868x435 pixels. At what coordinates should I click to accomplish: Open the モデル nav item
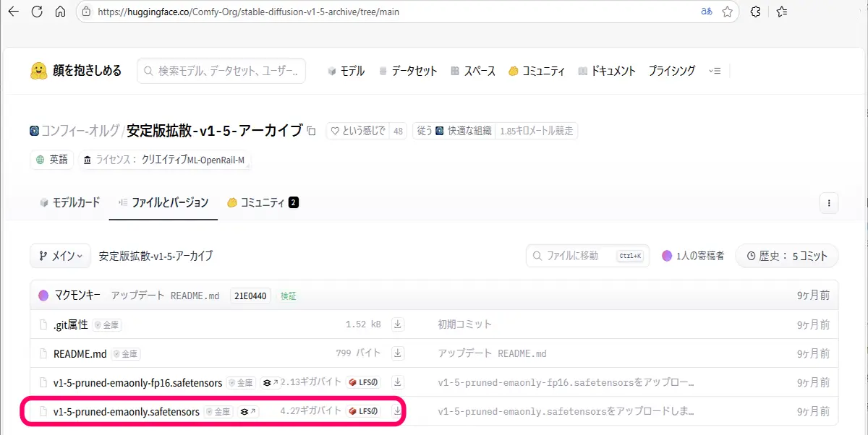click(346, 71)
